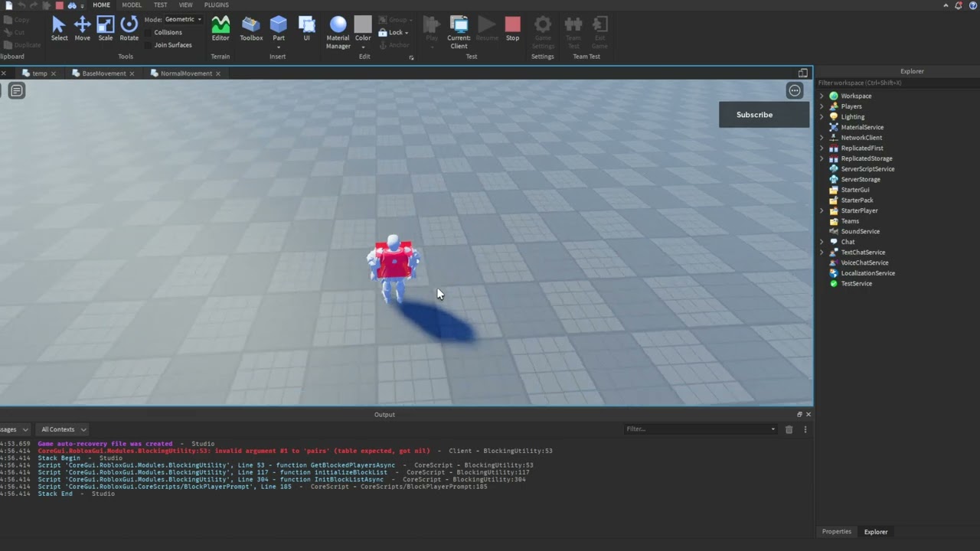Switch to the MODEL ribbon tab
This screenshot has width=980, height=551.
point(132,5)
